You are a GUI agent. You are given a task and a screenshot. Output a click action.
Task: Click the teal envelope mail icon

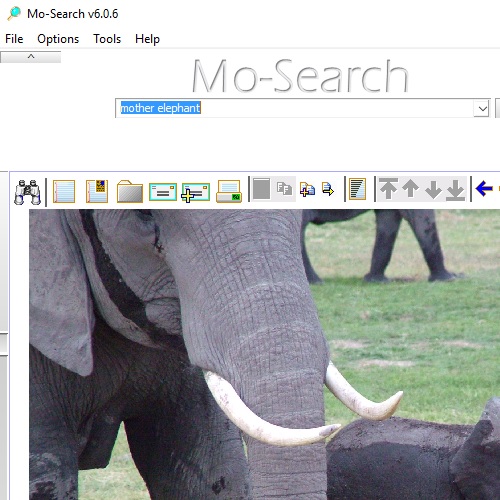coord(163,192)
